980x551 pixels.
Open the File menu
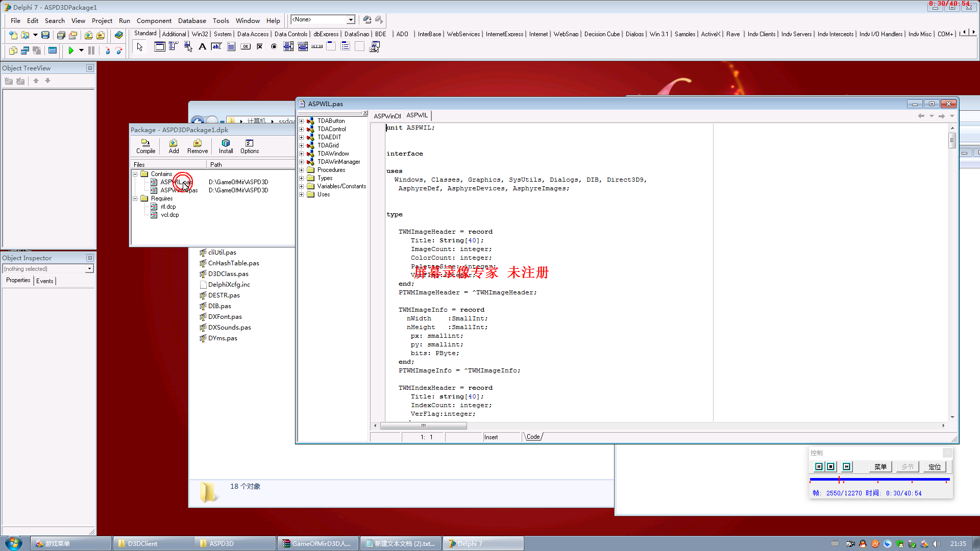[x=15, y=20]
